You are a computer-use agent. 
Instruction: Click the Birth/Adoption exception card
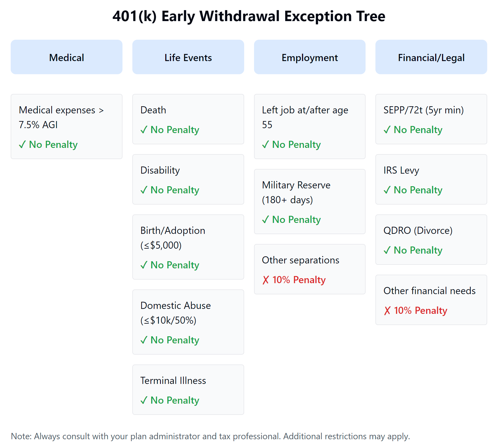pos(188,247)
